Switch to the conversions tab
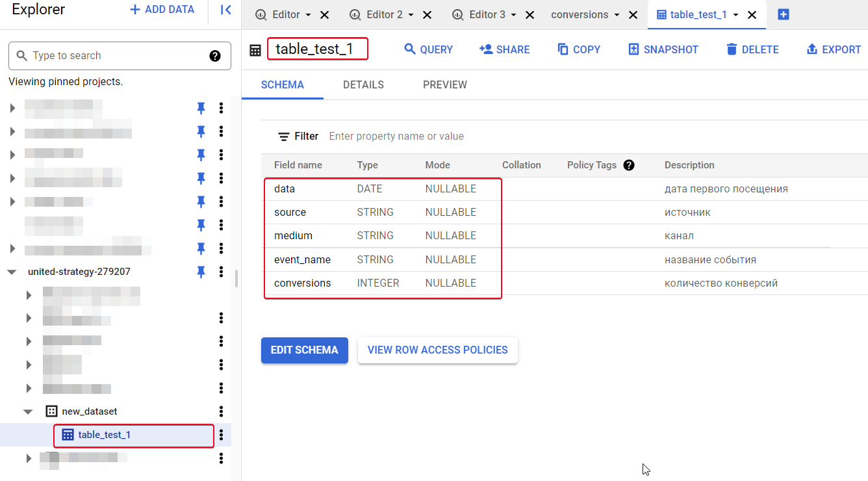The height and width of the screenshot is (481, 868). (x=580, y=14)
